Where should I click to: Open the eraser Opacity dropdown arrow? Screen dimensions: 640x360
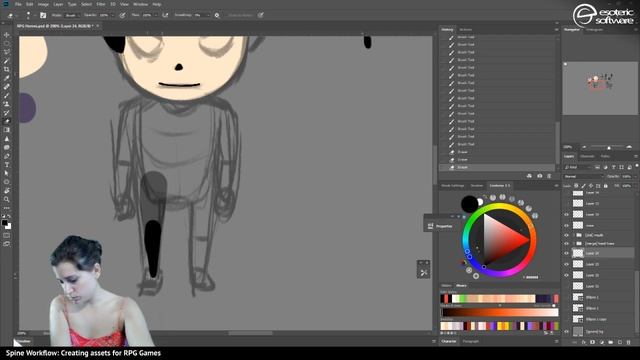click(112, 15)
